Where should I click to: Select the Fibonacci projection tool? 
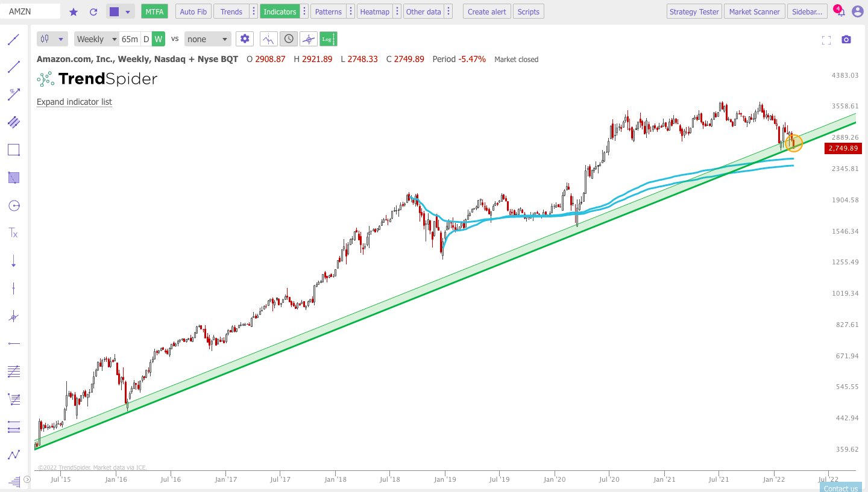tap(13, 399)
